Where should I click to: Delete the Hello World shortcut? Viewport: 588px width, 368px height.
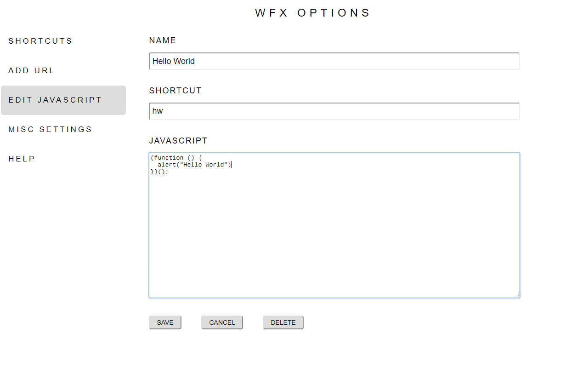283,322
